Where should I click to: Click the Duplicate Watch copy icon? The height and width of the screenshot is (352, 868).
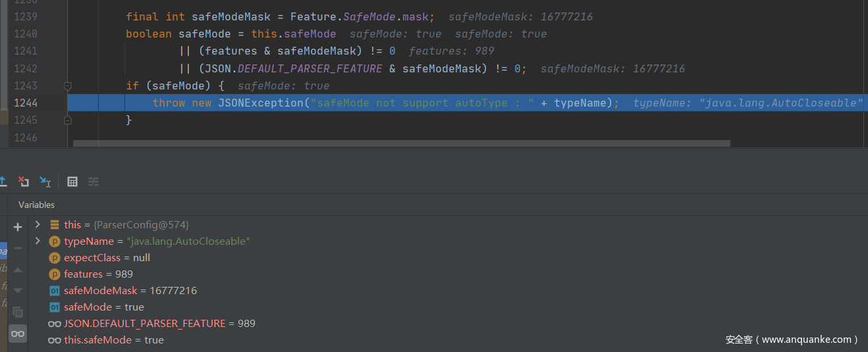(18, 312)
